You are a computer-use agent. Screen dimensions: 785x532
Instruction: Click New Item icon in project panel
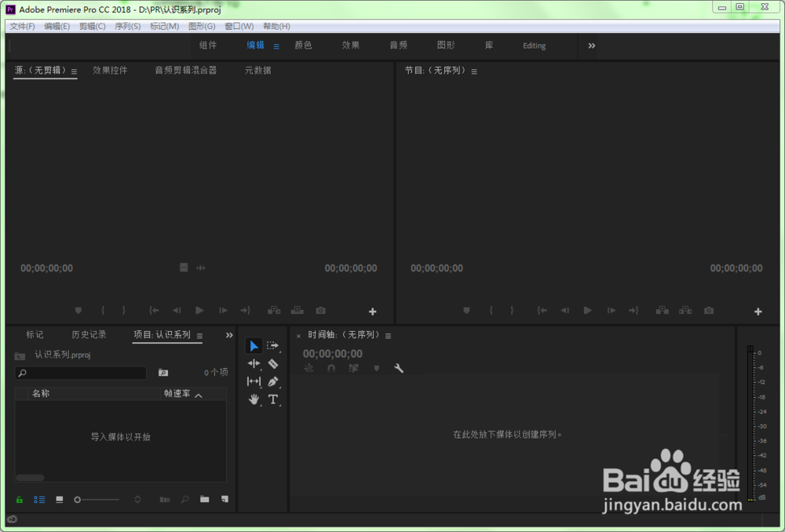pos(225,499)
